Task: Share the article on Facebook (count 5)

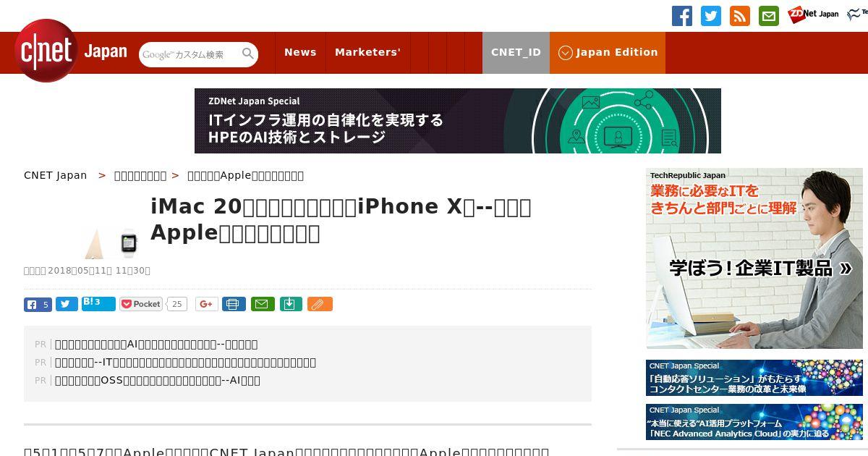Action: pos(38,304)
